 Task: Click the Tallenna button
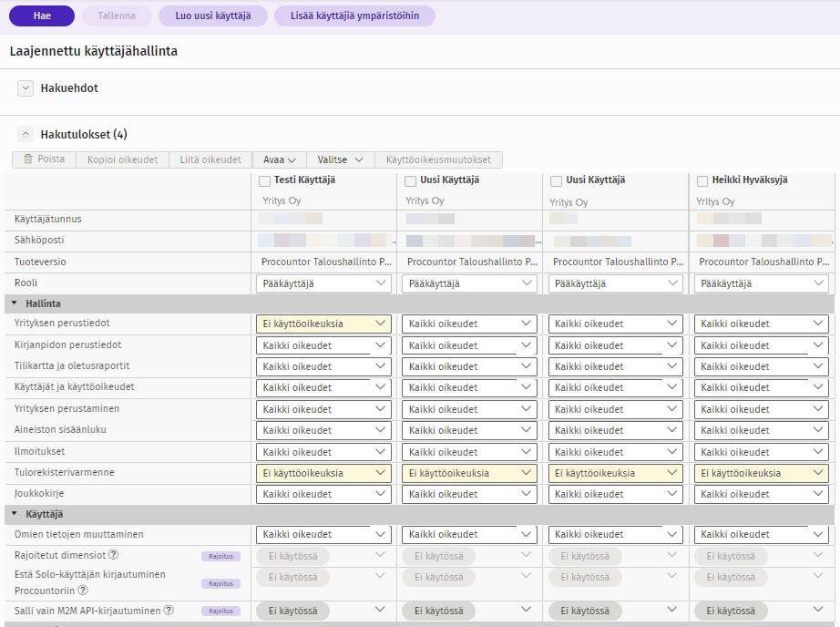coord(117,16)
